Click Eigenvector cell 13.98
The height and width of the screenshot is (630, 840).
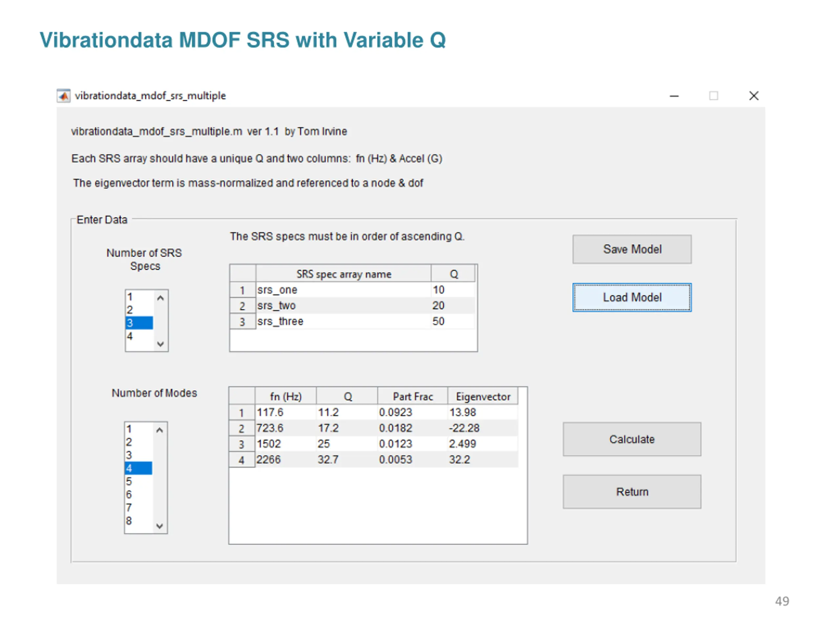[483, 412]
